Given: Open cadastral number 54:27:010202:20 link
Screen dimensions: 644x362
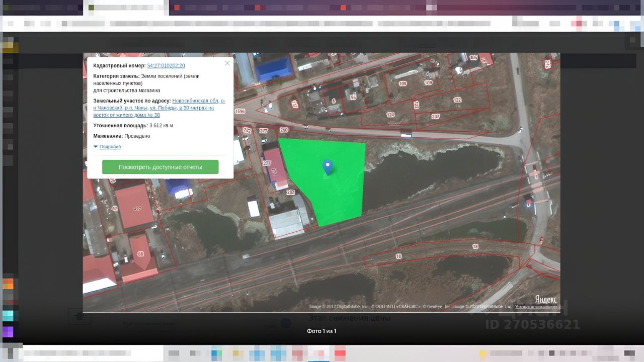Looking at the screenshot, I should [x=166, y=66].
